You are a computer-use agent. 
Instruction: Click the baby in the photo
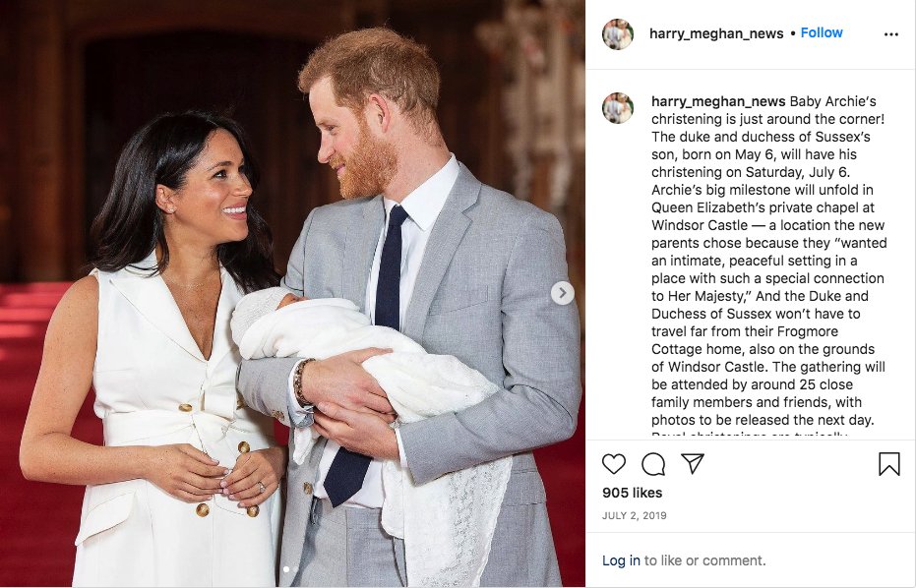(x=362, y=362)
